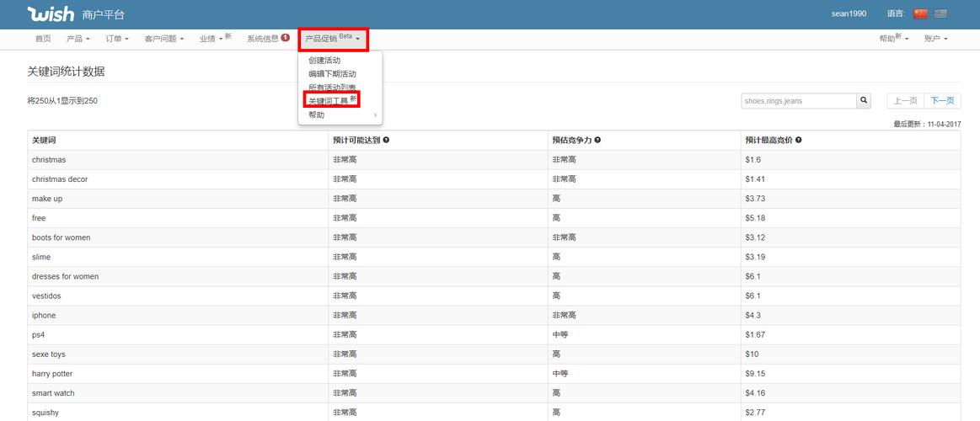Click the $1.6 bid value
The height and width of the screenshot is (421, 980).
click(x=753, y=160)
